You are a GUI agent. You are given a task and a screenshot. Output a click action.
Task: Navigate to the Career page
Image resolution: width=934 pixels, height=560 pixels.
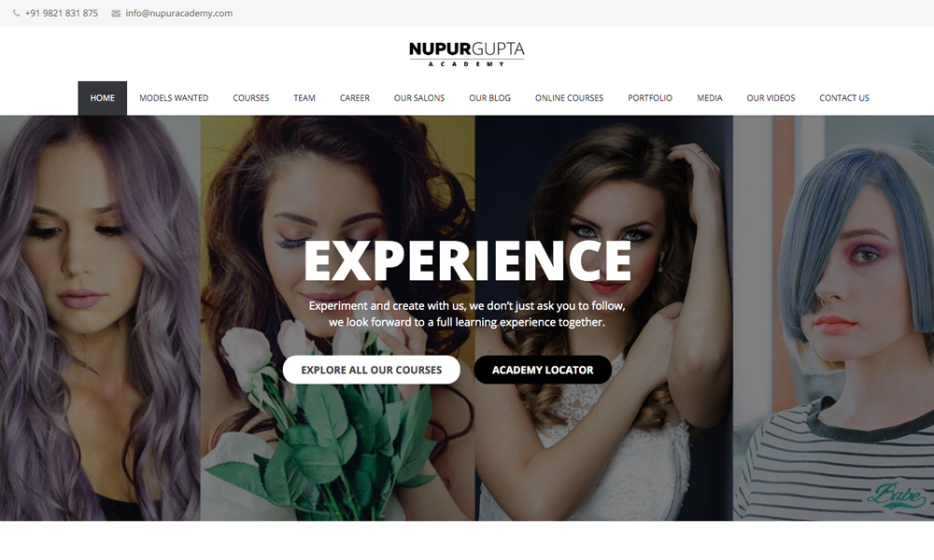click(354, 98)
